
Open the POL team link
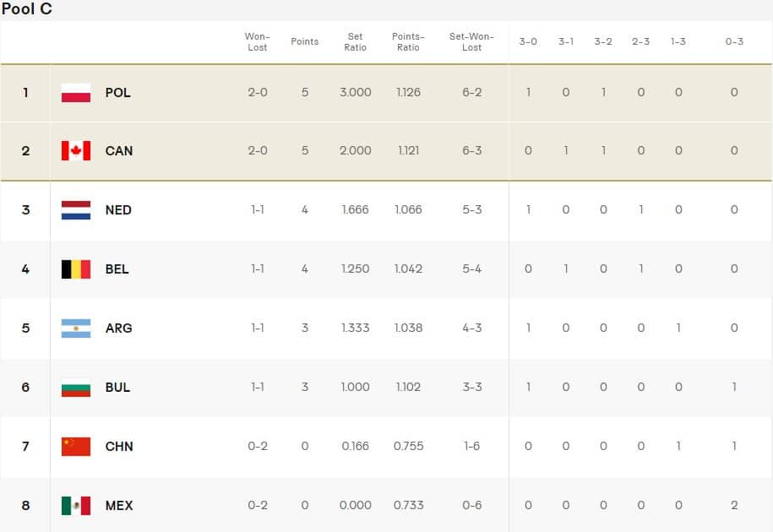click(x=118, y=93)
